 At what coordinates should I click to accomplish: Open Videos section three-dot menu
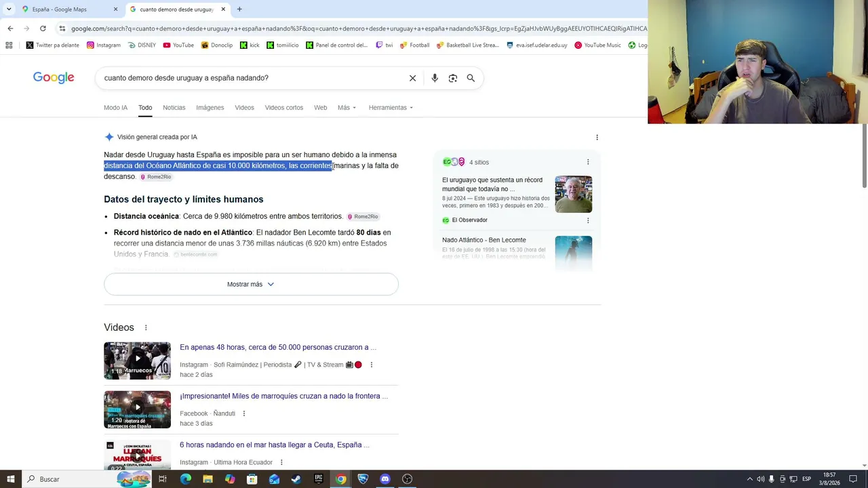[145, 328]
